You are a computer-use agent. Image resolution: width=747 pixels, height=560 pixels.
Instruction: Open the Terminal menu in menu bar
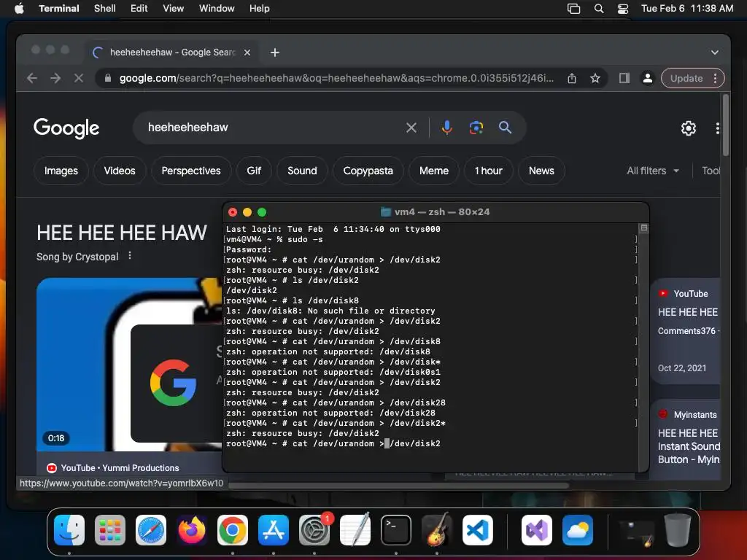(59, 8)
